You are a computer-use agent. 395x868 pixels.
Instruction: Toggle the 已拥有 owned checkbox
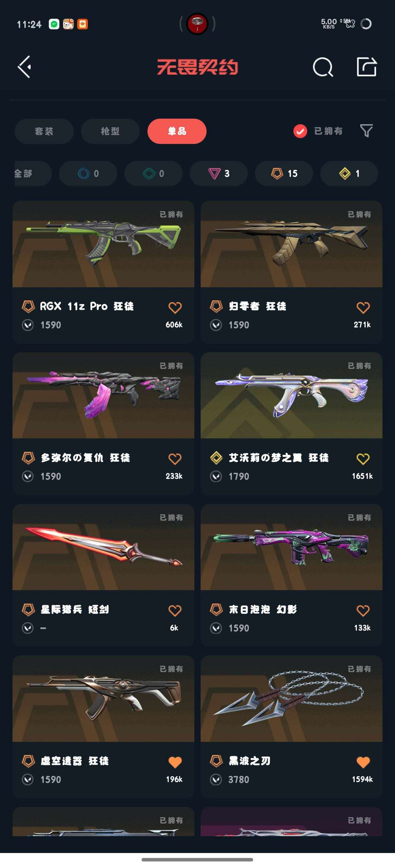(x=300, y=131)
